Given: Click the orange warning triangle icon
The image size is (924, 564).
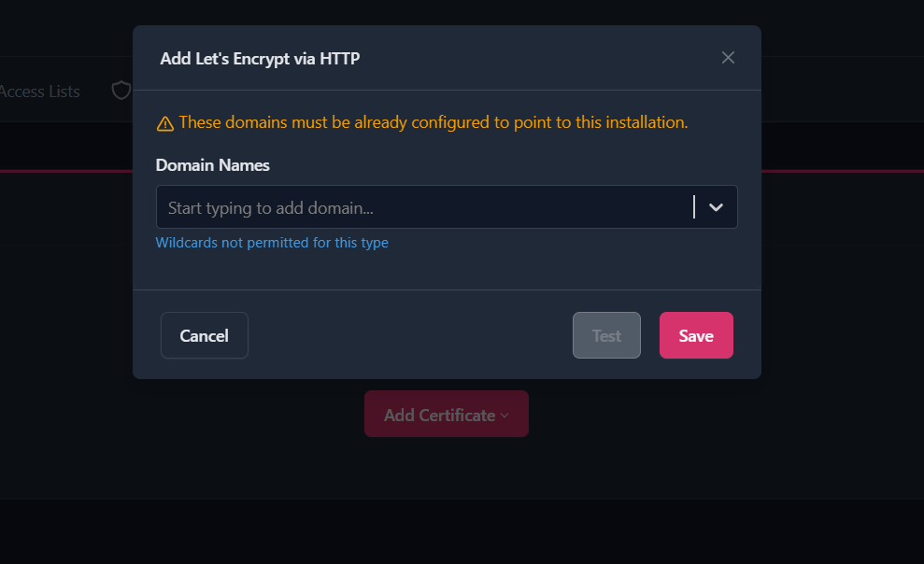Looking at the screenshot, I should click(x=165, y=123).
